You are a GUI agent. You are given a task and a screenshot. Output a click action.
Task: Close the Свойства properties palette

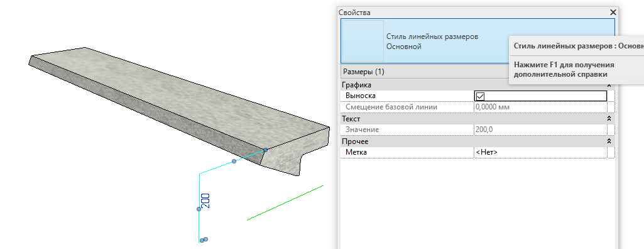point(613,13)
